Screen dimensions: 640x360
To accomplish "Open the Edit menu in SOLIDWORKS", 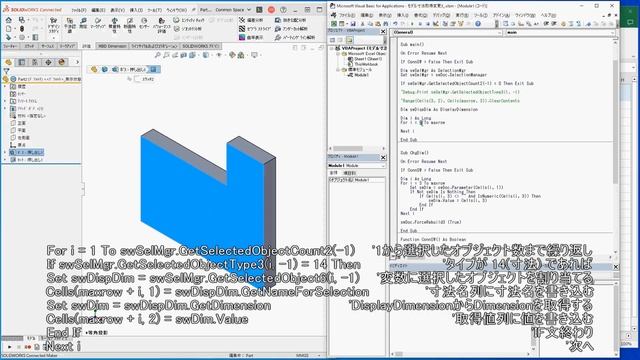I will coord(98,10).
